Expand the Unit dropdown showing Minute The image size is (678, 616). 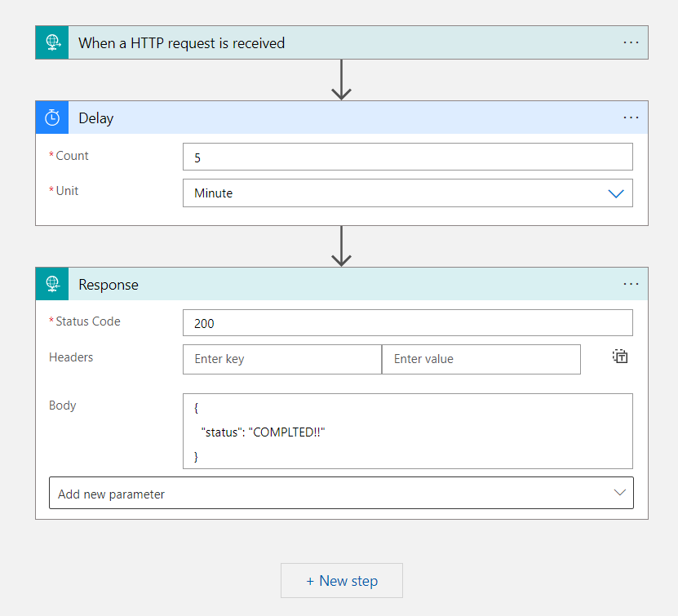click(408, 193)
